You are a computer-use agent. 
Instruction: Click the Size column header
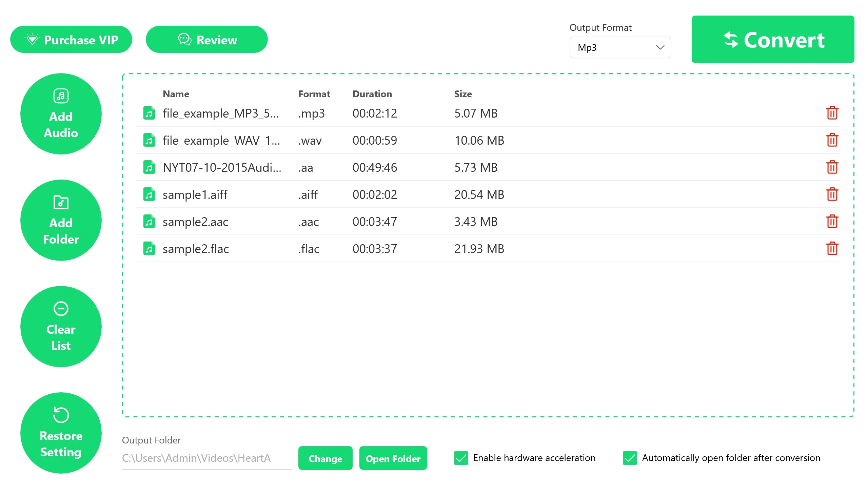coord(463,94)
